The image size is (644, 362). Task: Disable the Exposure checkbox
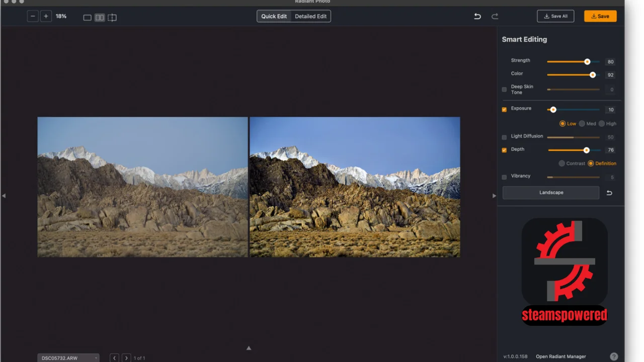click(x=504, y=109)
